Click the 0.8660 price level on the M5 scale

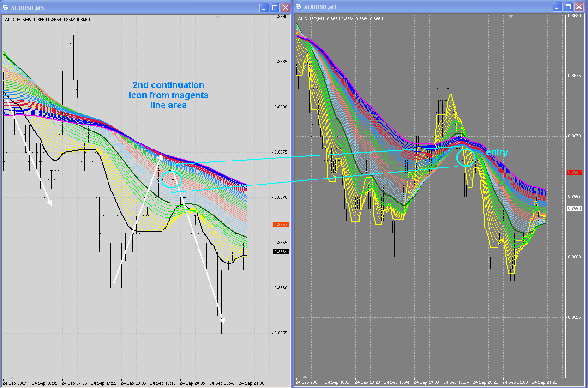click(x=281, y=288)
